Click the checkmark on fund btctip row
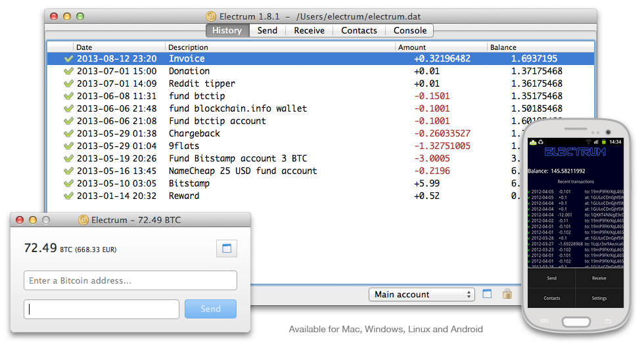Image resolution: width=644 pixels, height=348 pixels. click(68, 96)
